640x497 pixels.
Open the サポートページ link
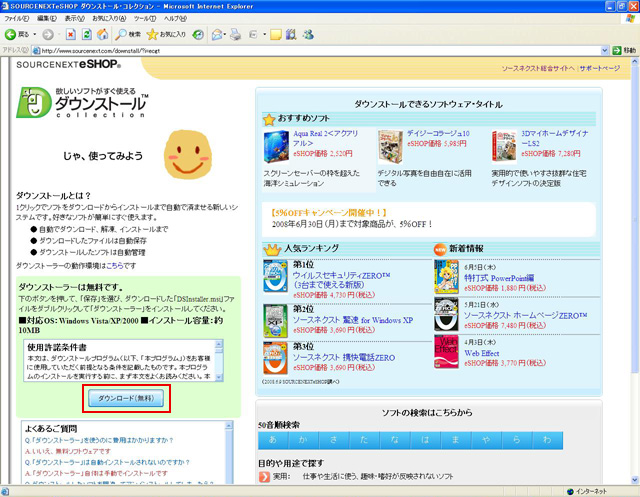tap(600, 68)
